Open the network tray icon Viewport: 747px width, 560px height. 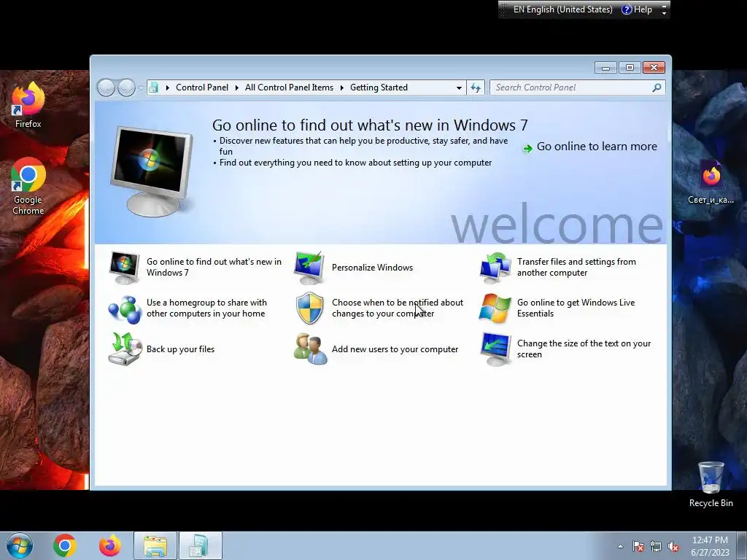coord(656,547)
